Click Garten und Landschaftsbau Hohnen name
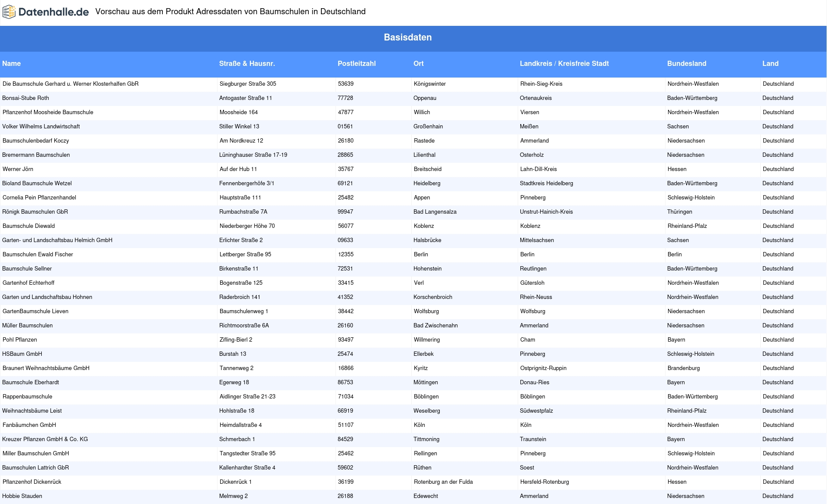The height and width of the screenshot is (504, 827). click(47, 297)
